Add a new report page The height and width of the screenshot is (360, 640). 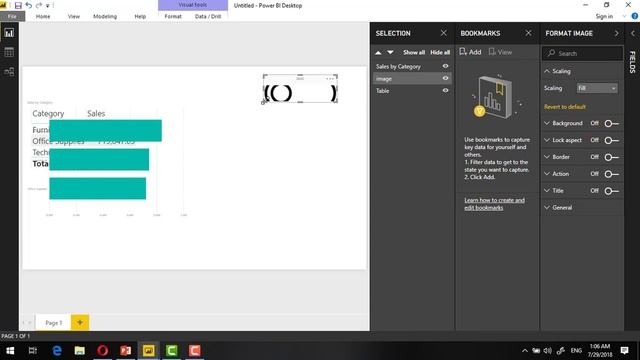[80, 322]
